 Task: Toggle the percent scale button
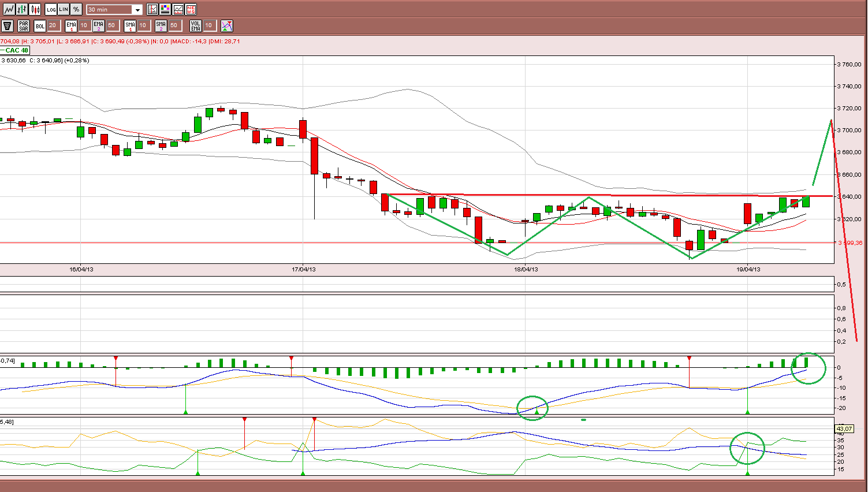coord(76,9)
